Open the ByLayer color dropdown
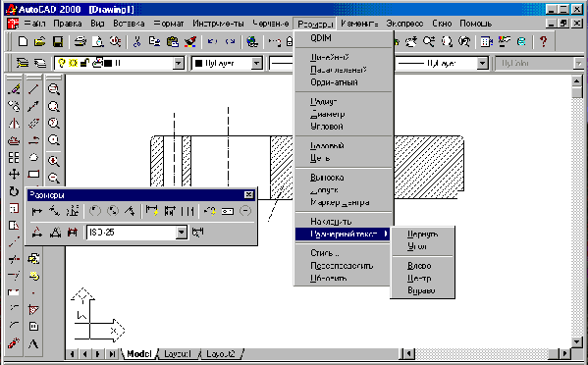The height and width of the screenshot is (365, 588). [x=256, y=64]
